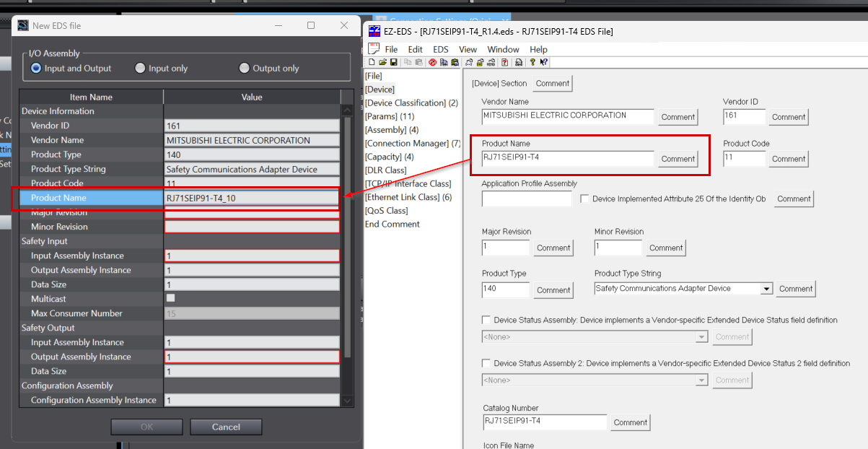The width and height of the screenshot is (868, 449).
Task: Select the [Capacity] (4) section
Action: [x=389, y=157]
